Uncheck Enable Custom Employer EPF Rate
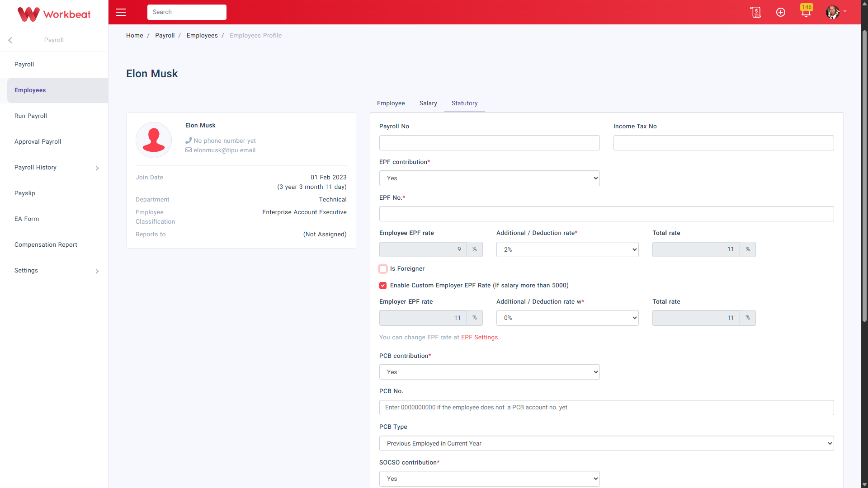The image size is (868, 488). pos(383,286)
